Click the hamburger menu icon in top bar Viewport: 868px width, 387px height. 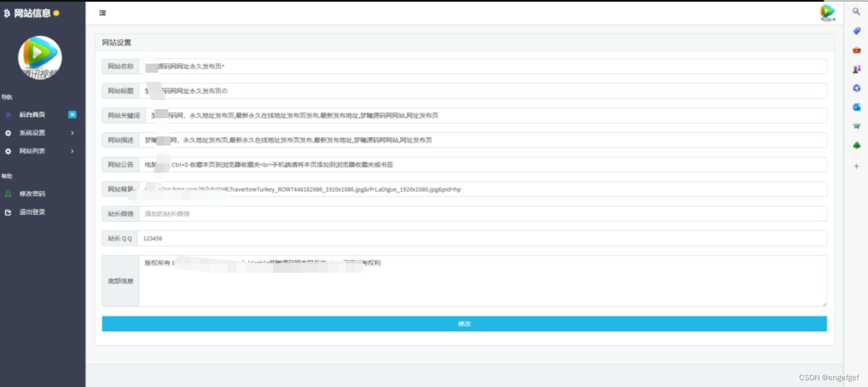pos(102,13)
